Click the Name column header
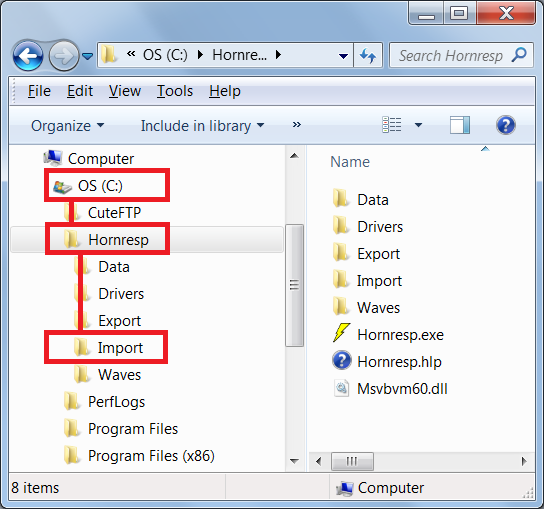 coord(350,162)
